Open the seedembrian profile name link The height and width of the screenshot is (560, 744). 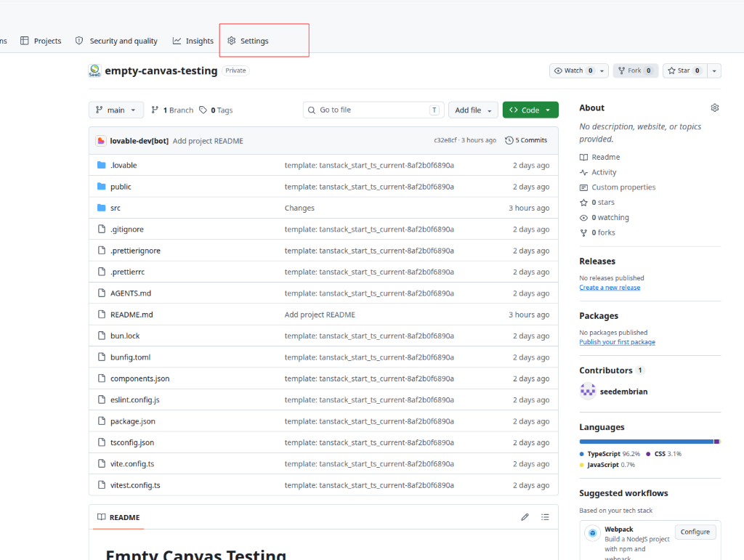pyautogui.click(x=623, y=391)
